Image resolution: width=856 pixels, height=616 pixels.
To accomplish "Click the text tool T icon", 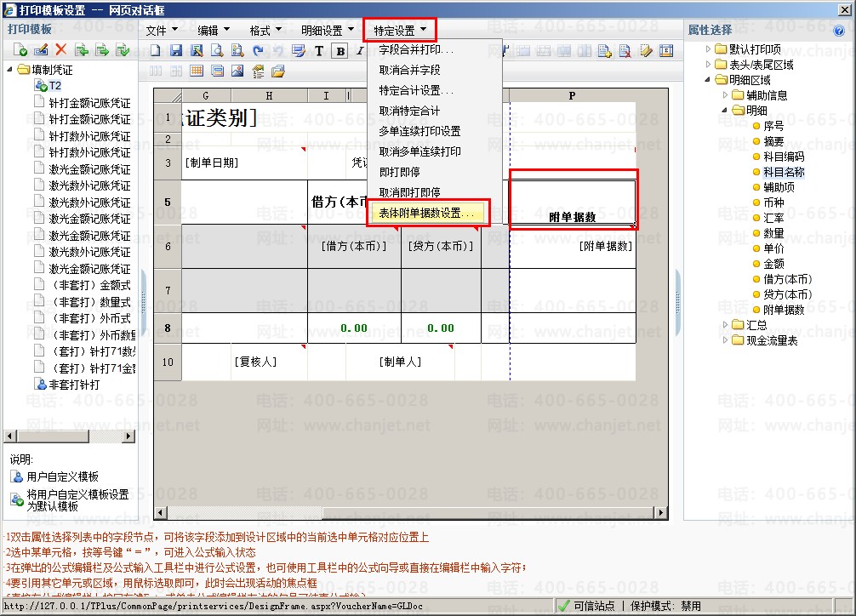I will point(320,51).
